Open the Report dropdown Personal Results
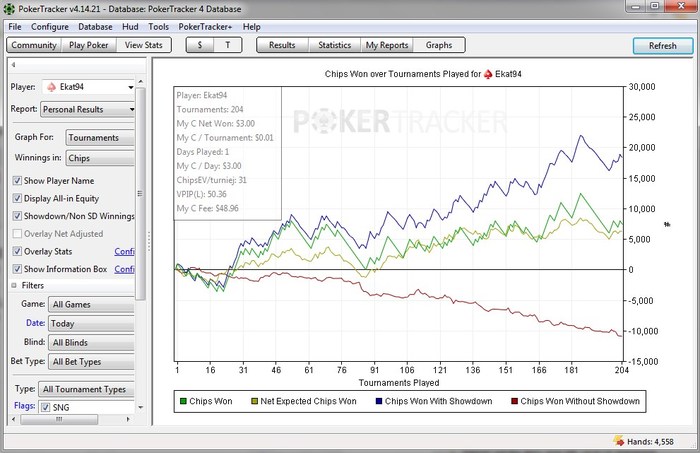Screen dimensions: 700x453 click(x=88, y=109)
